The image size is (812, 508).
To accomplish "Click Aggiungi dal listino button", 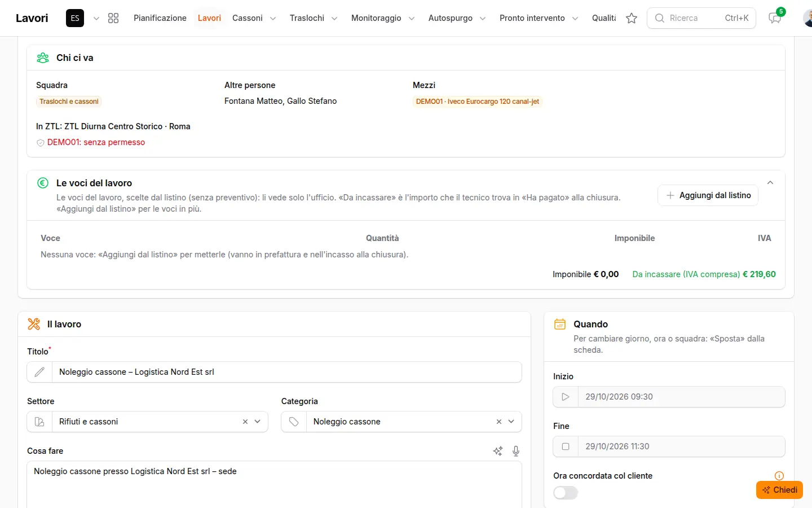I will [x=708, y=195].
